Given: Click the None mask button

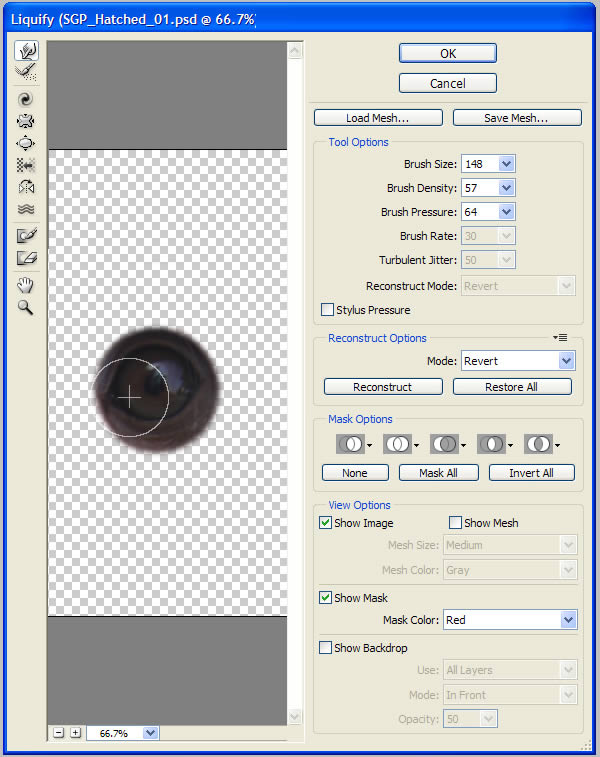Looking at the screenshot, I should pyautogui.click(x=355, y=473).
